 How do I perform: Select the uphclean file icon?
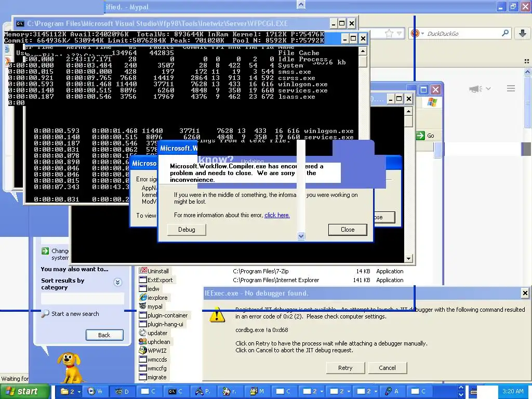pos(142,342)
